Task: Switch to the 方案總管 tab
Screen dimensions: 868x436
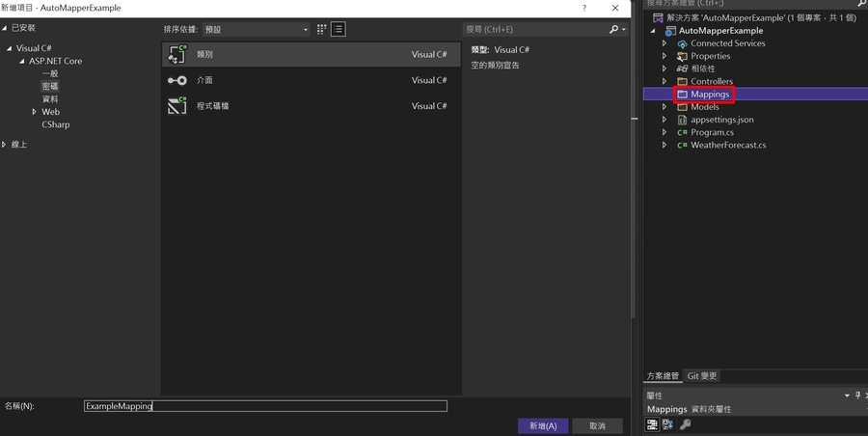Action: click(663, 376)
